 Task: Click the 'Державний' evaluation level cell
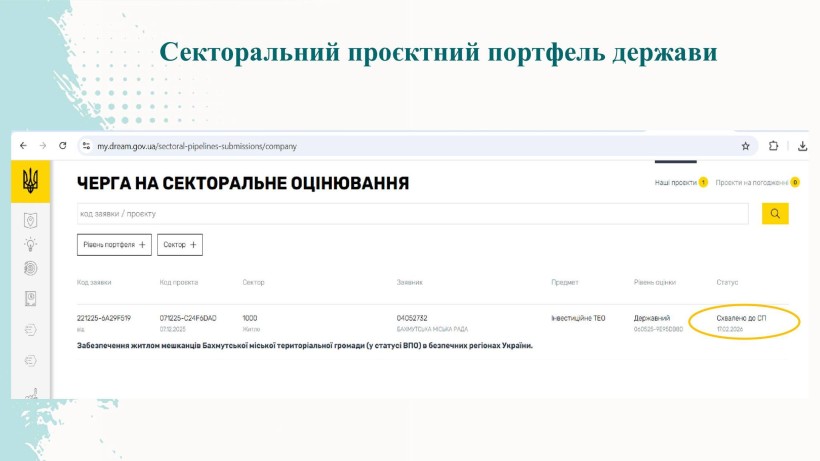(x=652, y=318)
